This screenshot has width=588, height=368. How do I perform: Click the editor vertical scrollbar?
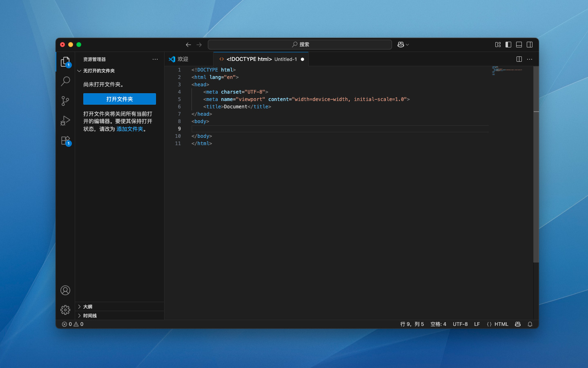coord(536,164)
